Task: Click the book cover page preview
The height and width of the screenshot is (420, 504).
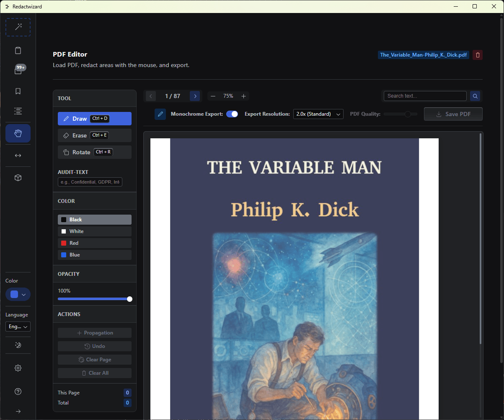Action: click(x=295, y=279)
